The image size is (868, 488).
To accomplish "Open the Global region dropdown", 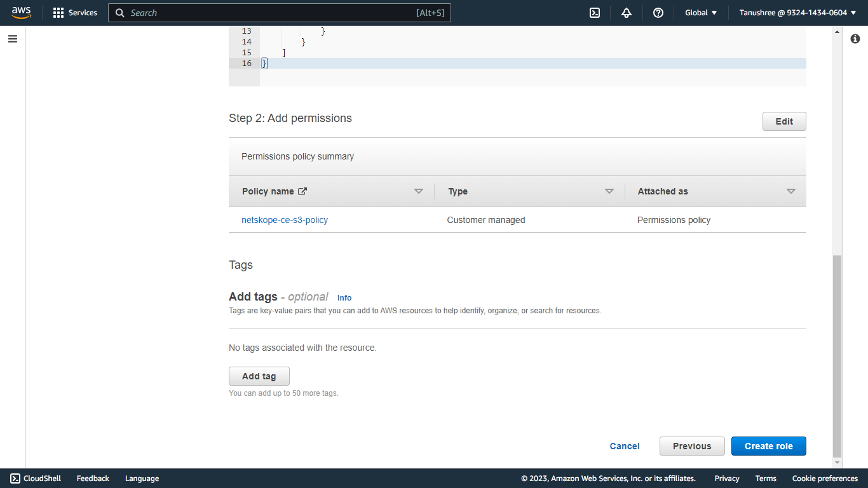I will click(701, 13).
